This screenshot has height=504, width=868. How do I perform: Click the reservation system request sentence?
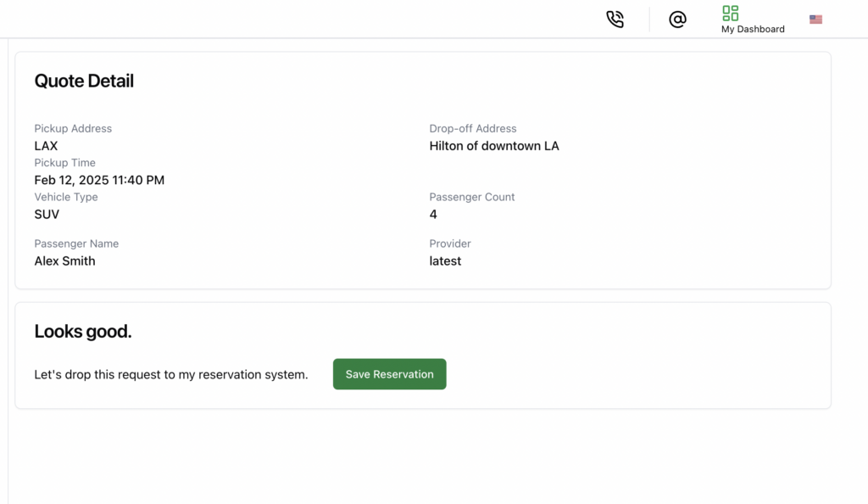pyautogui.click(x=171, y=374)
